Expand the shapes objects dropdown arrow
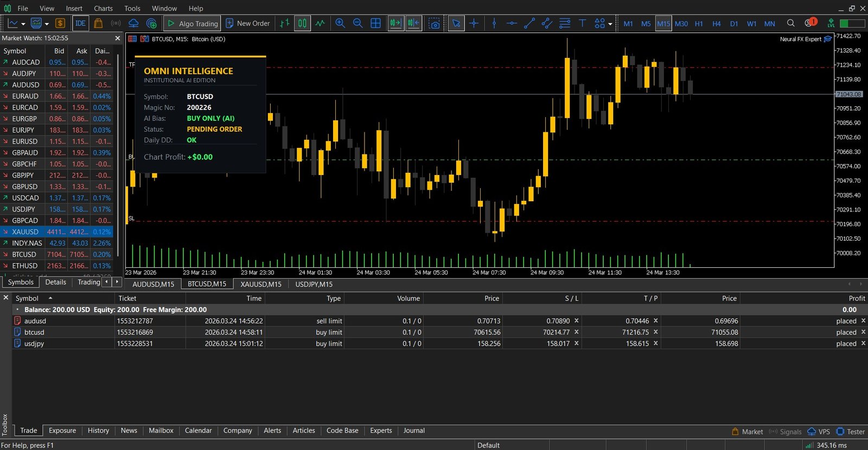The image size is (868, 450). coord(610,24)
